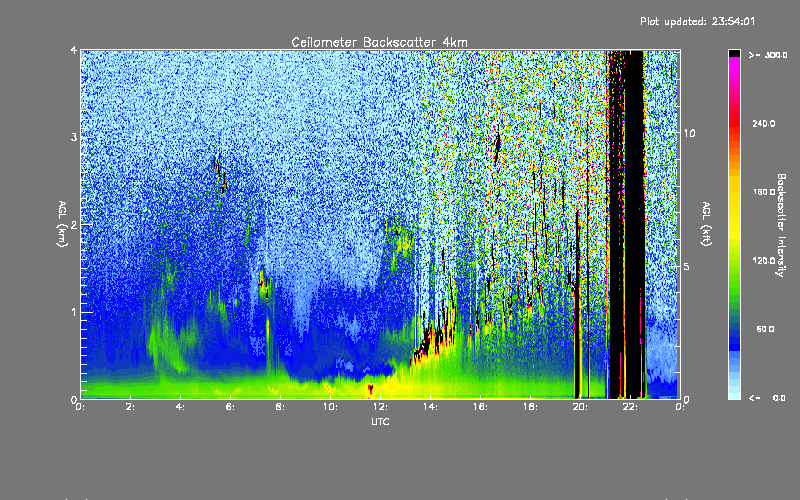This screenshot has width=800, height=500.
Task: Select the "22:" UTC tick label
Action: 630,407
